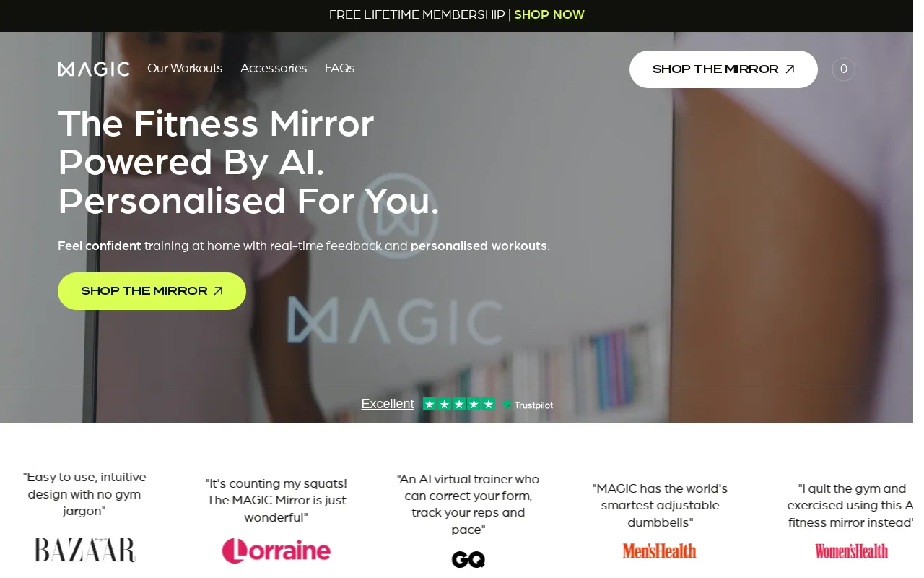
Task: Click the Women's Health logo
Action: [852, 551]
